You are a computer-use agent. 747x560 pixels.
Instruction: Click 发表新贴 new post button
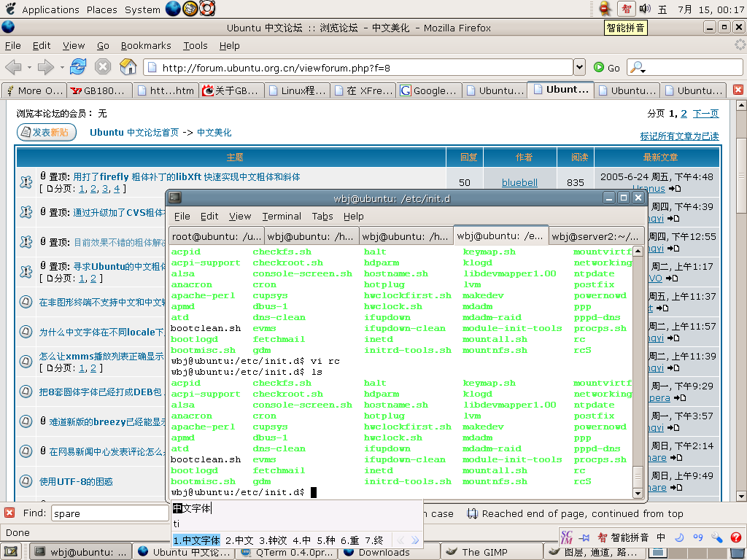47,133
